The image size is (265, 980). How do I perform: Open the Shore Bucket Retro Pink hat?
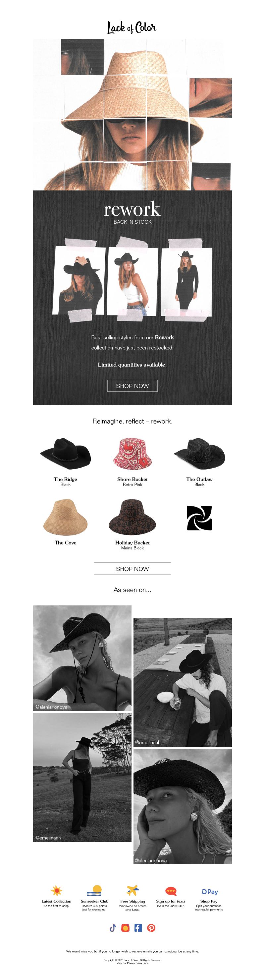(132, 454)
